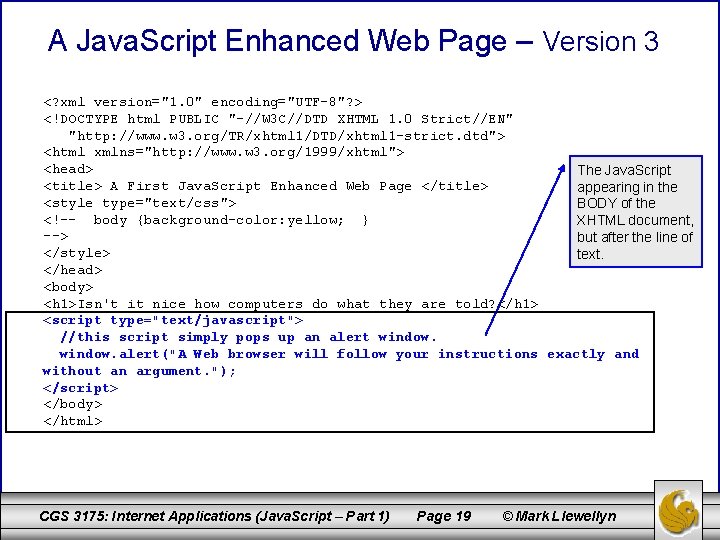This screenshot has width=720, height=540.
Task: Click footer text 'CGS 3175: Internet Applications'
Action: click(x=214, y=516)
